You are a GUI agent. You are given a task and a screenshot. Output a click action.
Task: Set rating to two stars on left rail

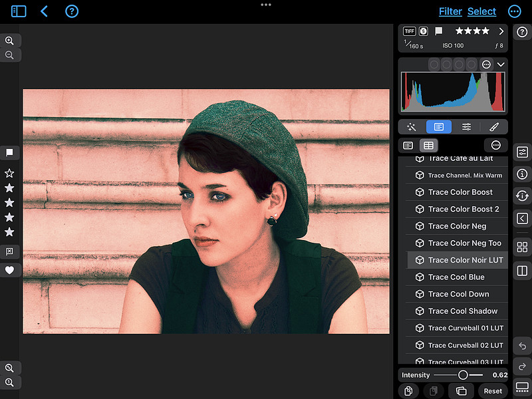coord(9,188)
